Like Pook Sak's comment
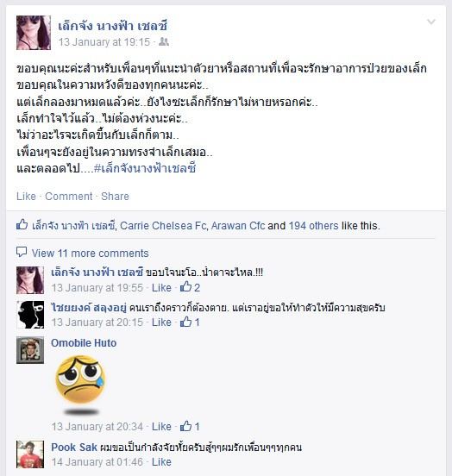This screenshot has width=452, height=476. (x=161, y=462)
